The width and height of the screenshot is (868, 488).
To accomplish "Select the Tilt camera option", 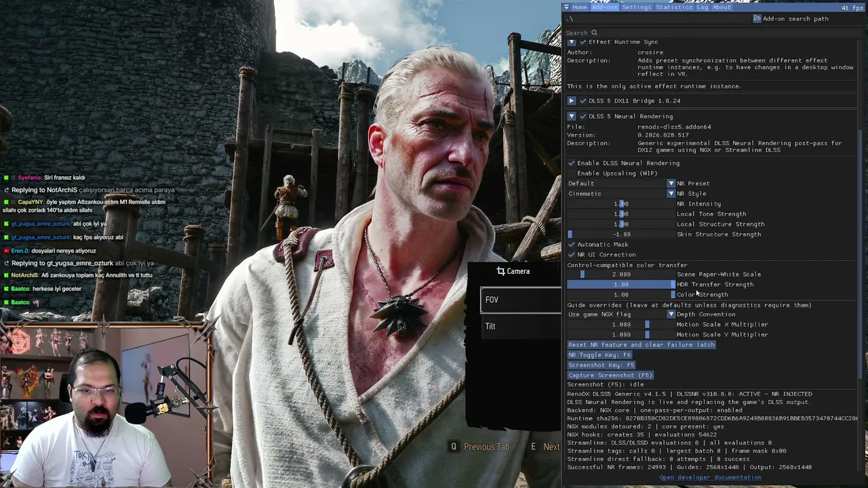I will point(521,326).
